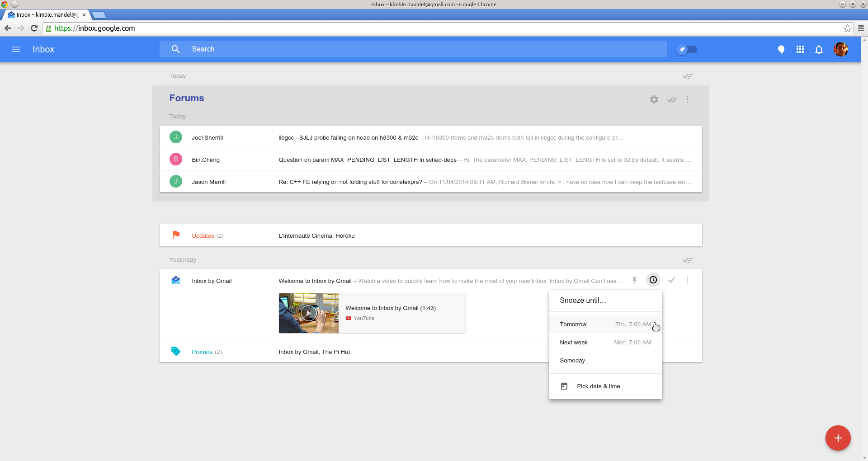Click the browser forward arrow
The width and height of the screenshot is (868, 461).
pos(21,28)
